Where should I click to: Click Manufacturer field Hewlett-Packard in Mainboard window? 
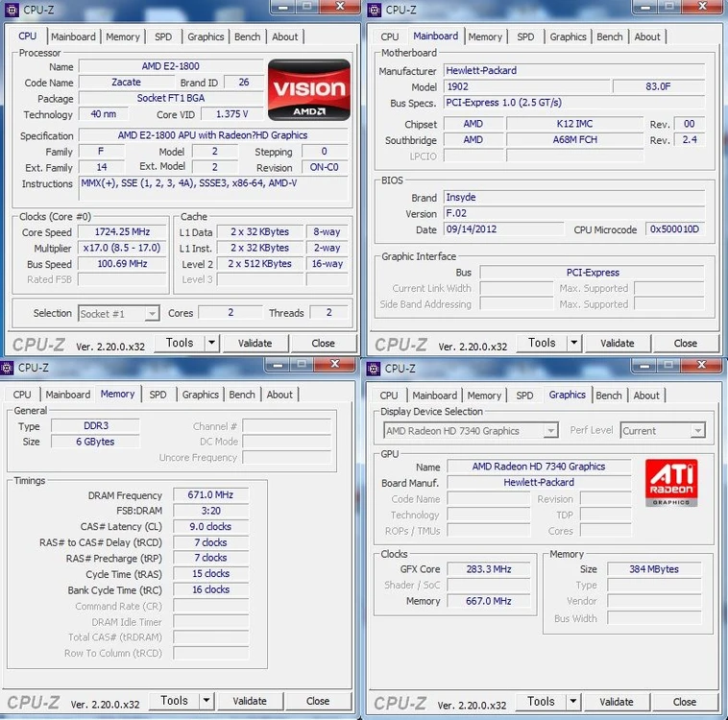click(574, 71)
